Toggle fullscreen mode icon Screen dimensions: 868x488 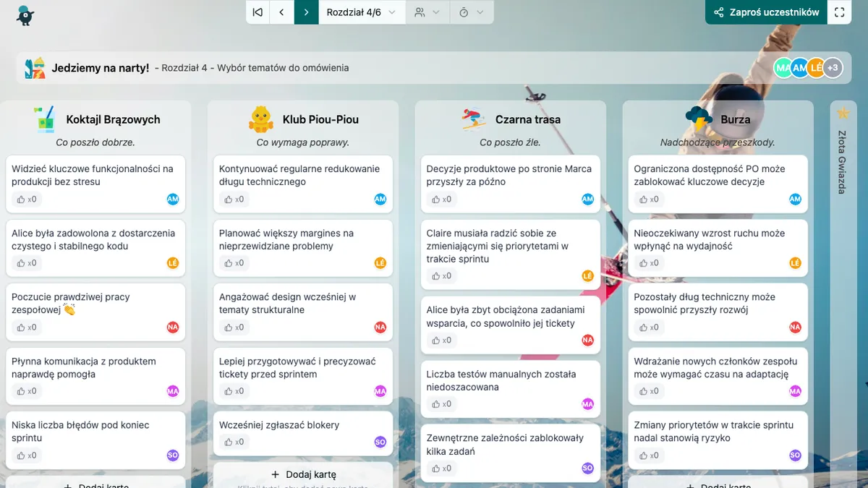click(839, 12)
